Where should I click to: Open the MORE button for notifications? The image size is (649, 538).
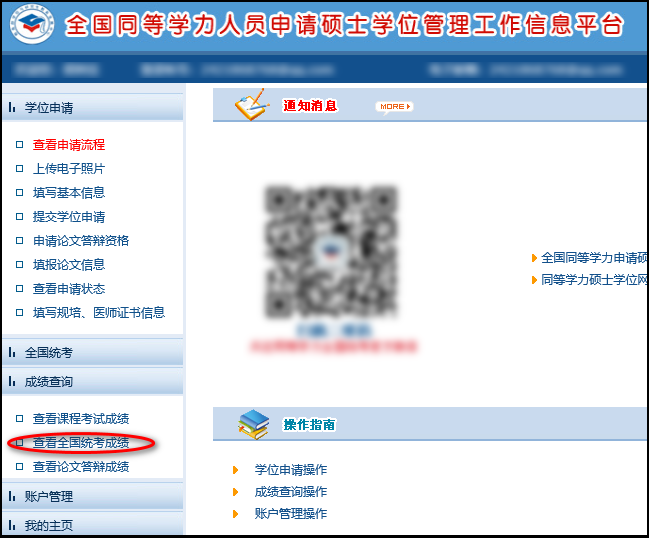tap(394, 107)
